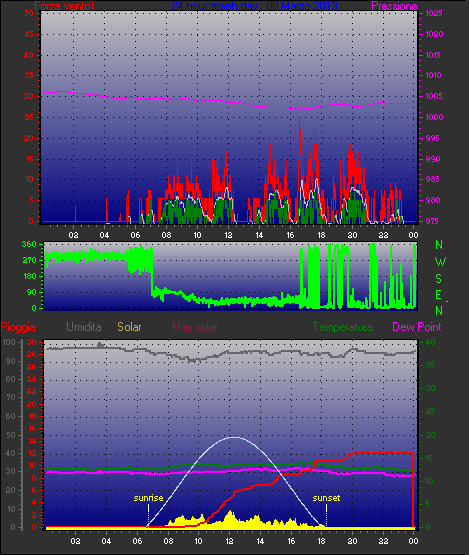Click the Pressione legend label

click(x=394, y=6)
